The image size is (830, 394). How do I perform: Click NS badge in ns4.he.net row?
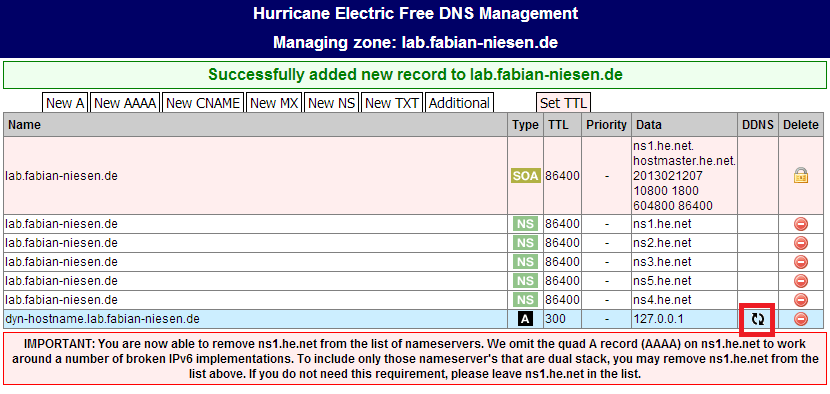tap(525, 300)
